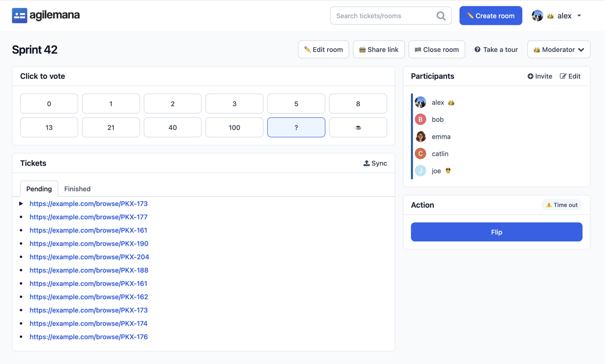Vote 13 points

tap(49, 128)
